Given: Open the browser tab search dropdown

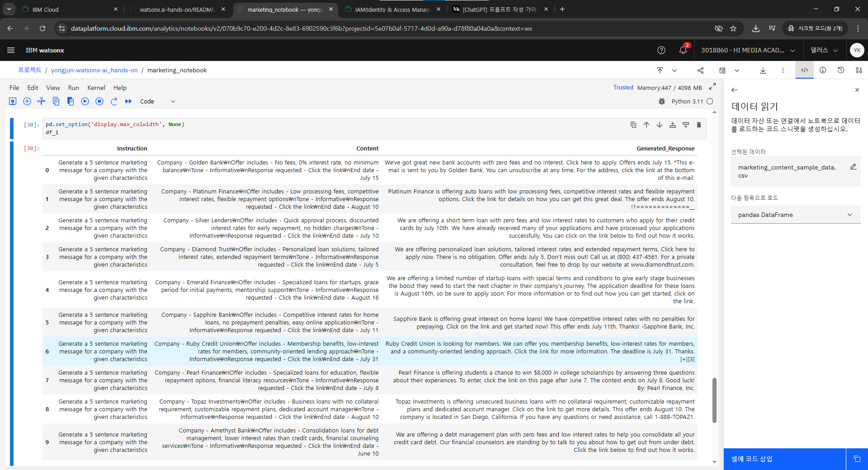Looking at the screenshot, I should tap(9, 9).
